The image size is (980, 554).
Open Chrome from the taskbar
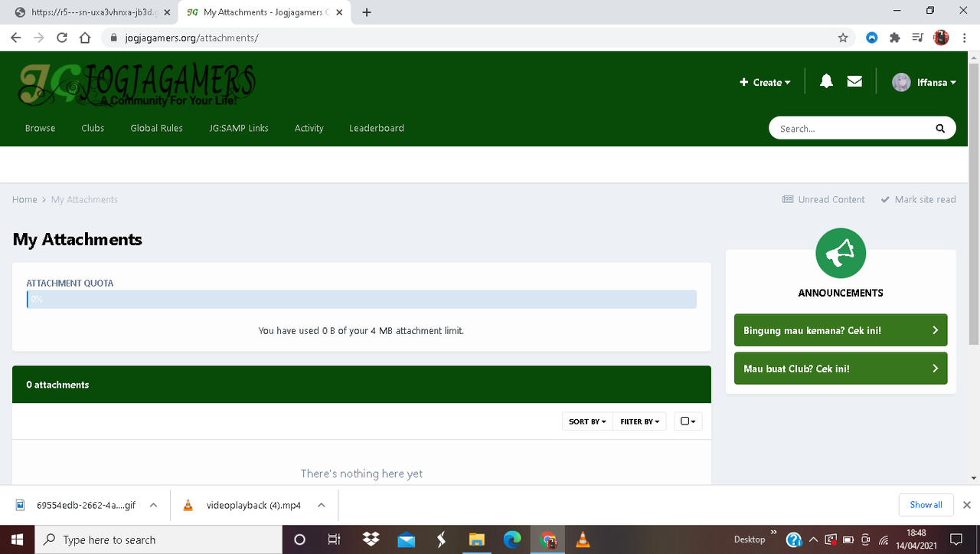pyautogui.click(x=547, y=539)
